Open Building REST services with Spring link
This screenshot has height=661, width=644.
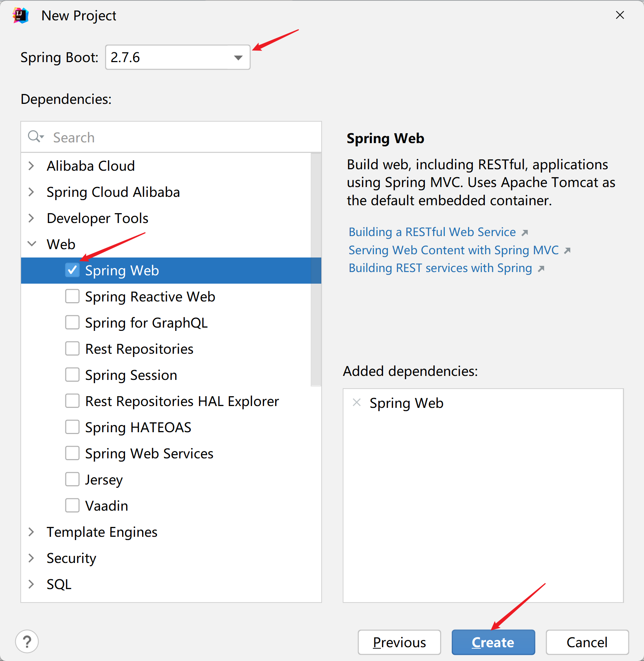click(x=440, y=268)
